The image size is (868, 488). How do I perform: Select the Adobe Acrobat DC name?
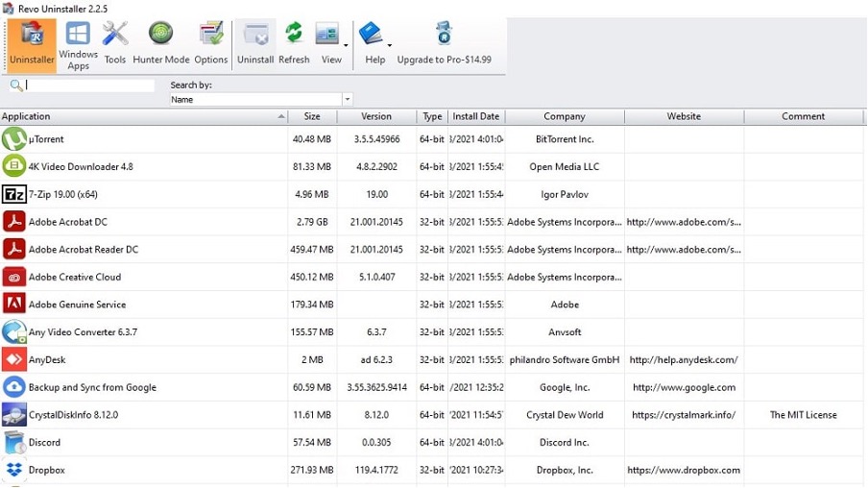pyautogui.click(x=68, y=222)
